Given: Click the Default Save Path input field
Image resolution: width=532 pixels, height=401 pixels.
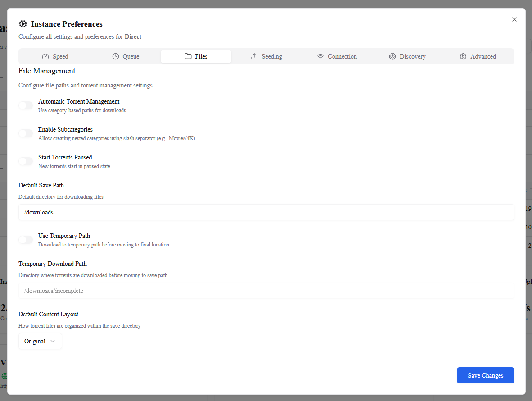Looking at the screenshot, I should (x=266, y=212).
